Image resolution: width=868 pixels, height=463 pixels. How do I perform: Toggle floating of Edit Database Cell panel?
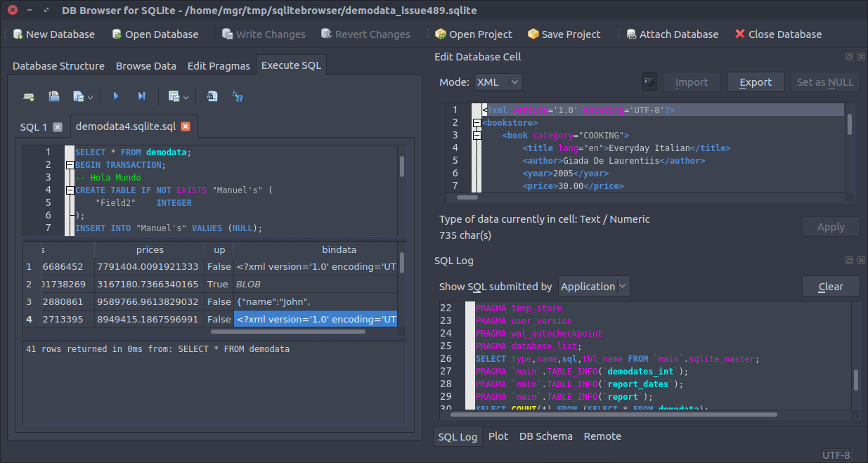tap(849, 56)
